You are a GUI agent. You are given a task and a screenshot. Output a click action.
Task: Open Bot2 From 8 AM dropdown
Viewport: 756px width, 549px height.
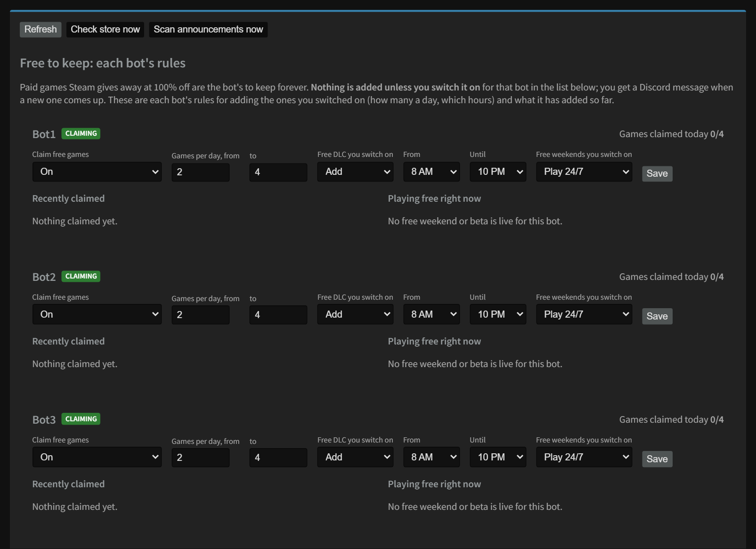(431, 314)
